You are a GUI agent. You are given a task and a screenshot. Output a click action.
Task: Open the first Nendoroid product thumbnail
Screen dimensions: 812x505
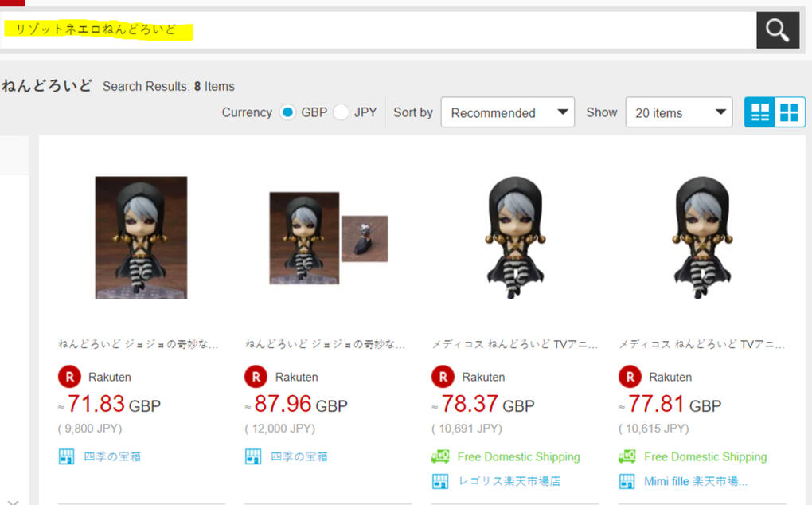tap(142, 237)
